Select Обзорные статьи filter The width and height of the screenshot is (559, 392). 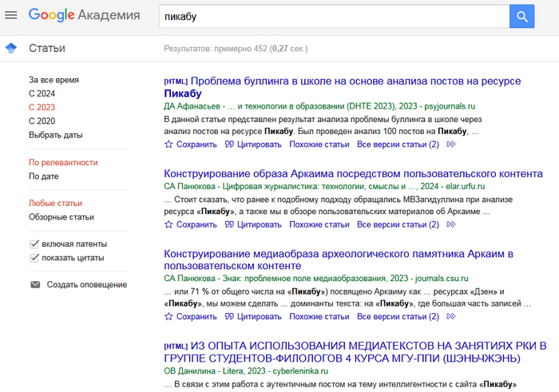[61, 217]
